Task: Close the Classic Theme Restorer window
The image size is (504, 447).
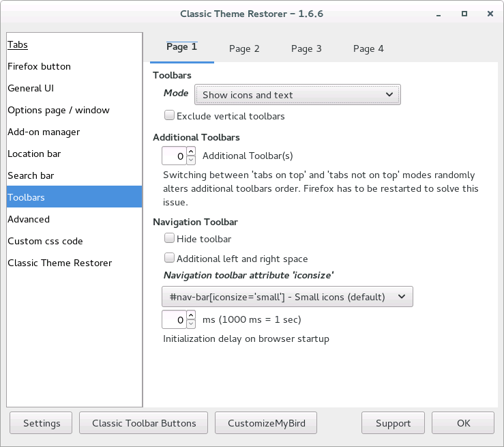Action: pos(490,14)
